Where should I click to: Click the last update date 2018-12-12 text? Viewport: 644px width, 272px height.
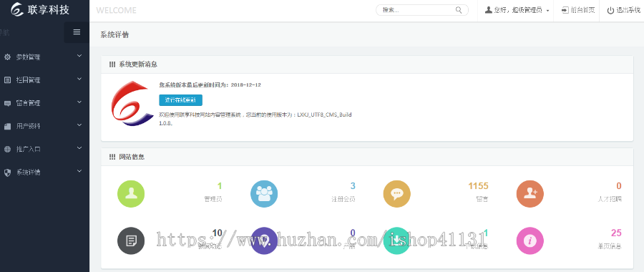pyautogui.click(x=245, y=84)
